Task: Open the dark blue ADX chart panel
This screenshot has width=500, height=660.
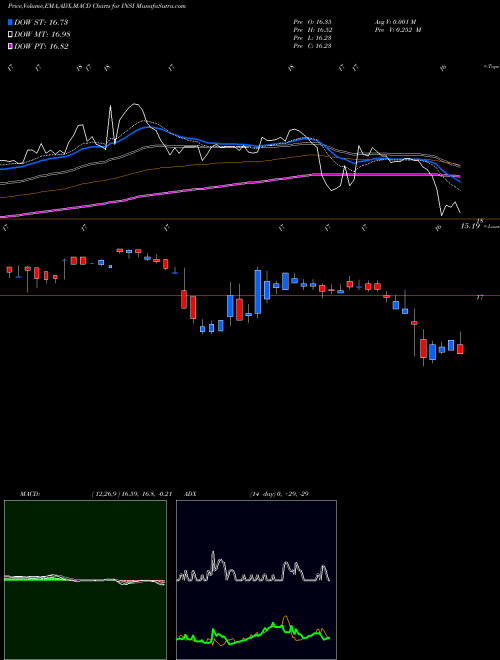Action: (x=256, y=580)
